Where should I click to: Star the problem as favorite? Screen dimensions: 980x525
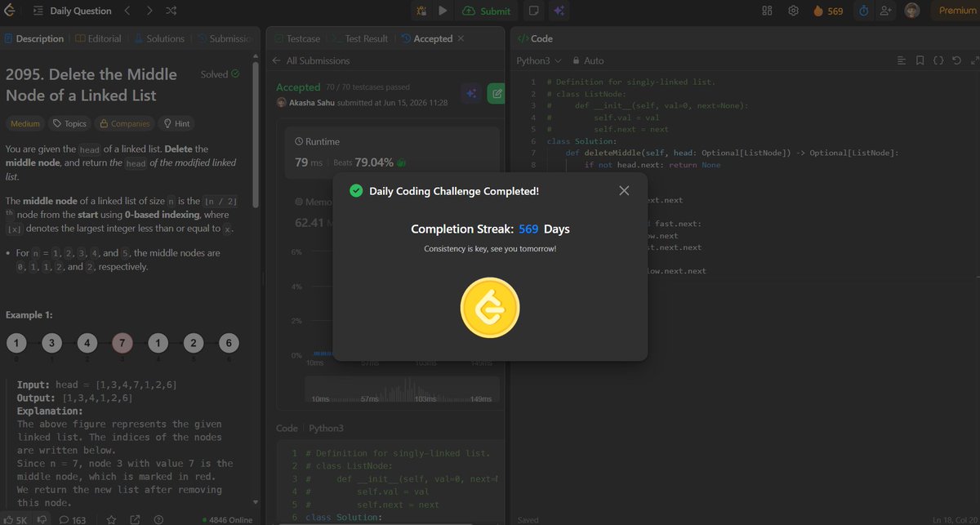click(110, 519)
